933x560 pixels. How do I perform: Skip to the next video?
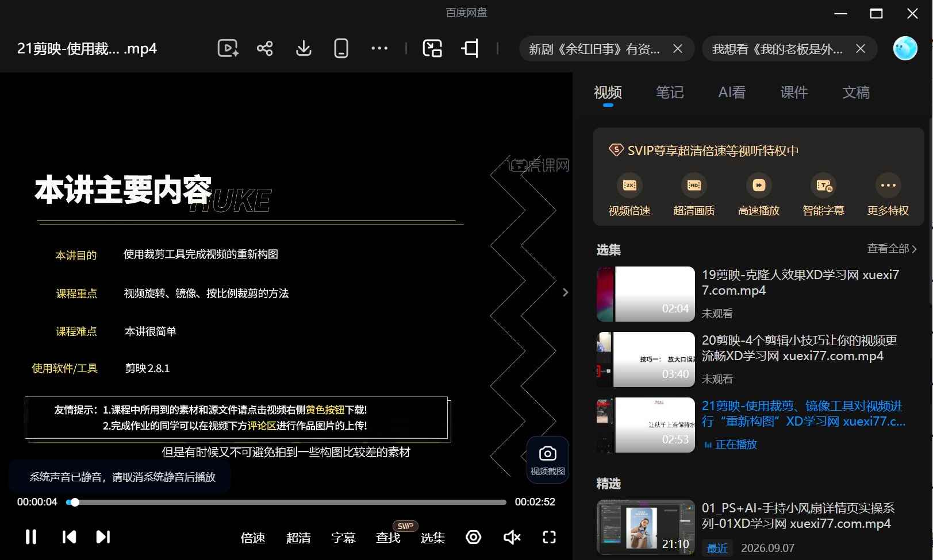[x=103, y=537]
